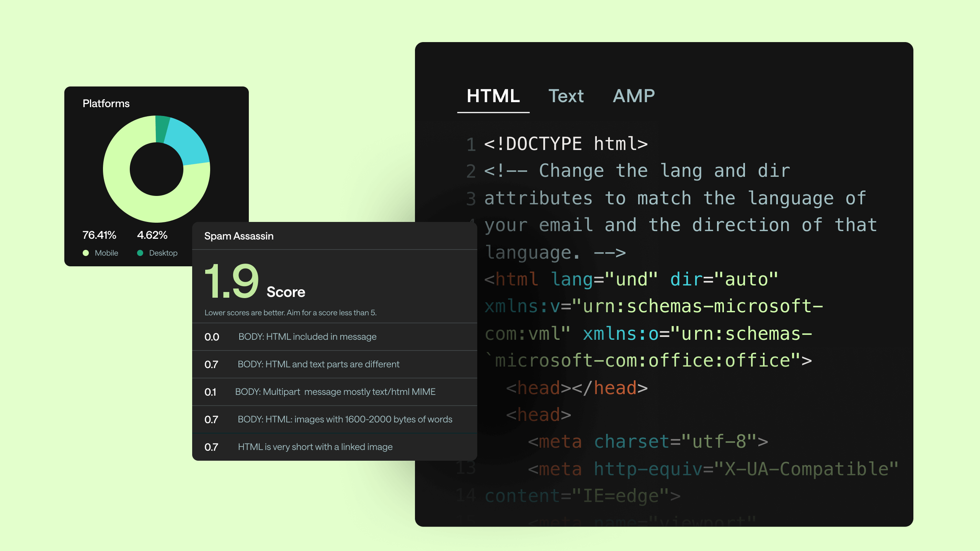The height and width of the screenshot is (551, 980).
Task: Click the 4.62% Desktop percentage
Action: 152,235
